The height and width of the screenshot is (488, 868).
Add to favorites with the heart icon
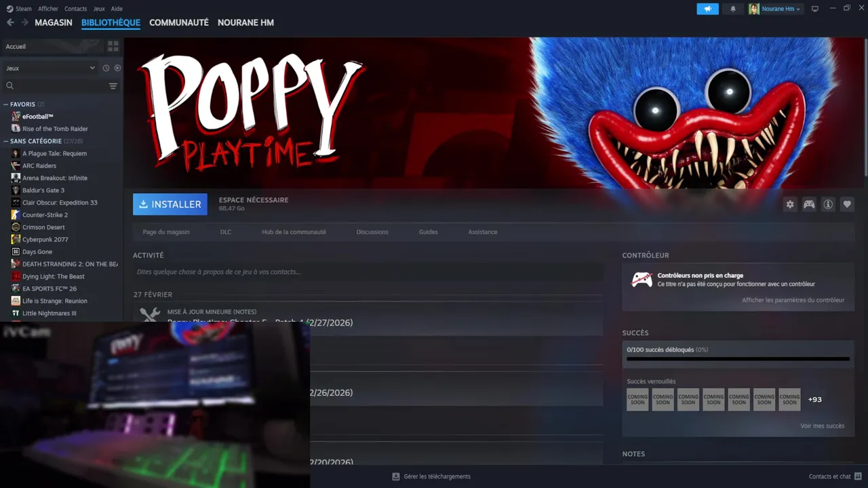[847, 204]
